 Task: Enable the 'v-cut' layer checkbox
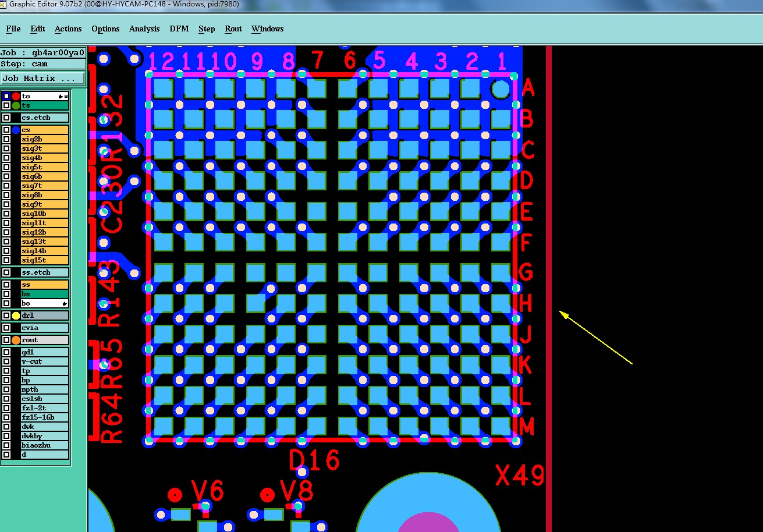pos(6,361)
